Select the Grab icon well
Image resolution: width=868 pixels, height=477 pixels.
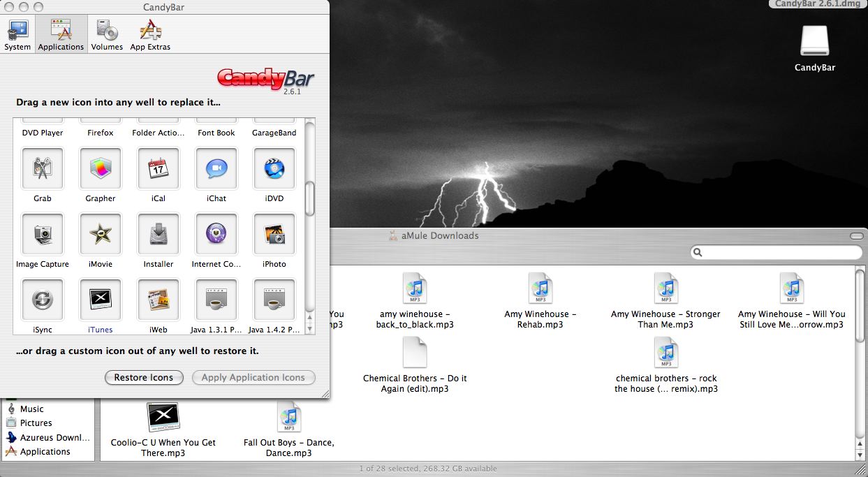(x=43, y=168)
